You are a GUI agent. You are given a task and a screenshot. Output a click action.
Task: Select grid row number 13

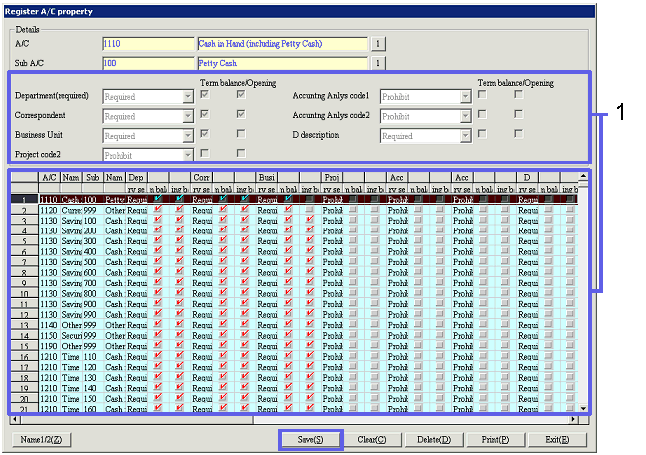point(24,326)
